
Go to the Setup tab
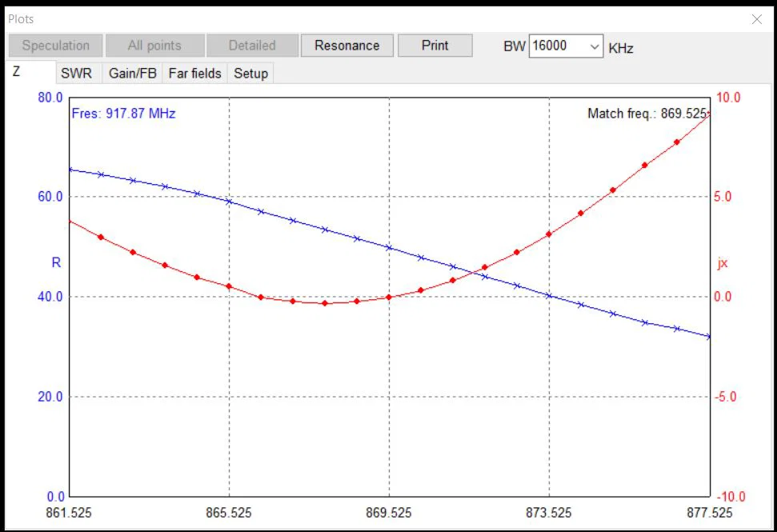click(x=250, y=74)
